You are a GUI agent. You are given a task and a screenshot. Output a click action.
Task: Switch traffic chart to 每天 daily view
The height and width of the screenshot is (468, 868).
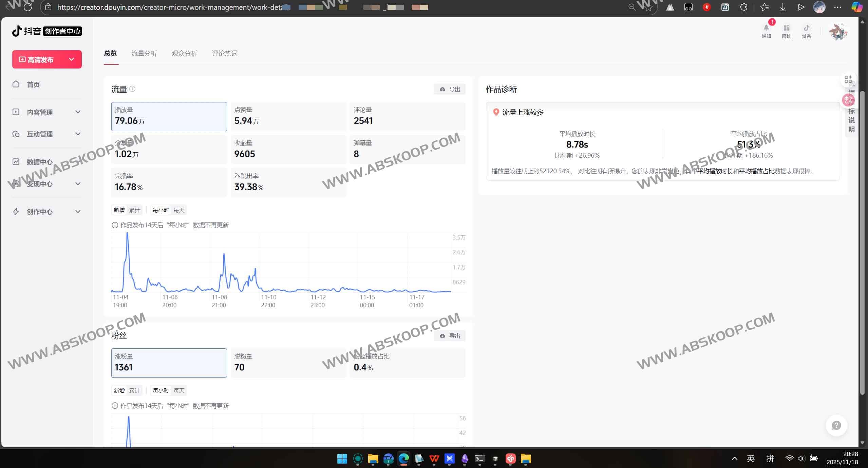tap(179, 210)
